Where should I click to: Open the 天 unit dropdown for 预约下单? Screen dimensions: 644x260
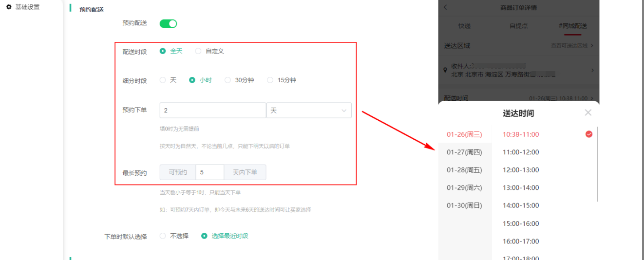pyautogui.click(x=308, y=111)
